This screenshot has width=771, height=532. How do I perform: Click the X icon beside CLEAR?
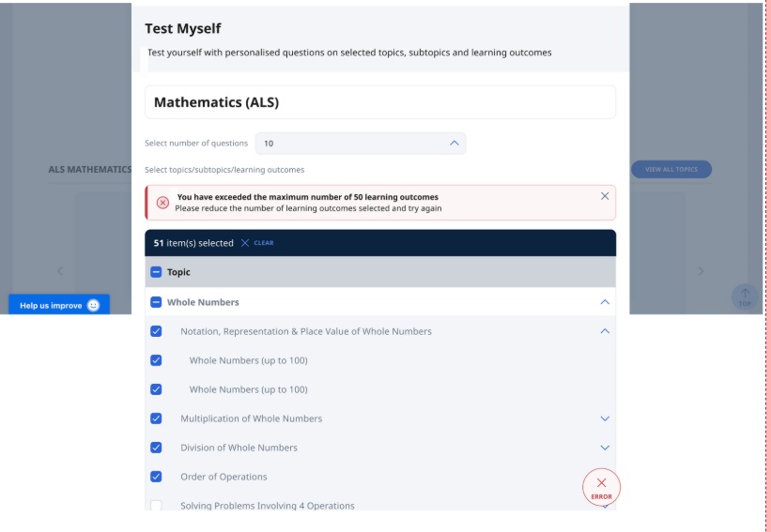click(245, 243)
